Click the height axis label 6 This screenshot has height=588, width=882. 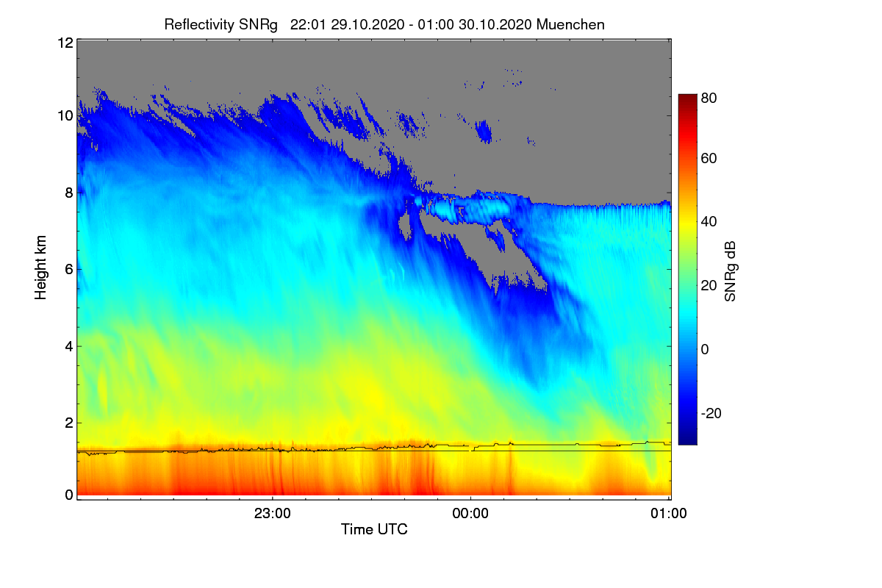pyautogui.click(x=68, y=269)
